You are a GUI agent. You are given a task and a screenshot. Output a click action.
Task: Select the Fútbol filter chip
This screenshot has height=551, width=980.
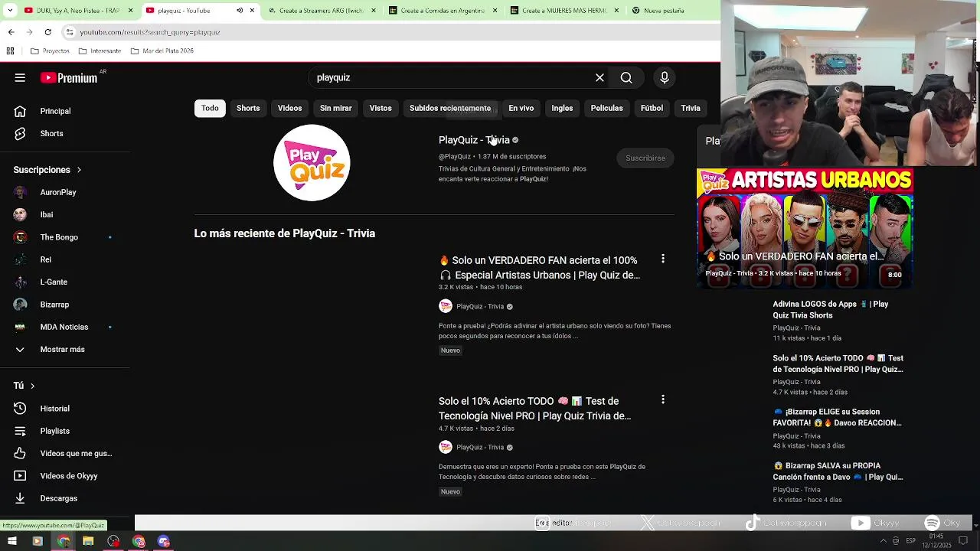pyautogui.click(x=652, y=108)
